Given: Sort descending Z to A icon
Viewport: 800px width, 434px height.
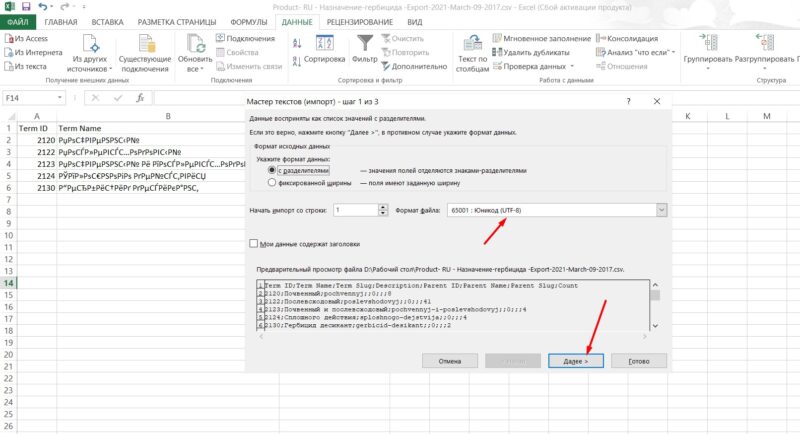Looking at the screenshot, I should pos(297,62).
